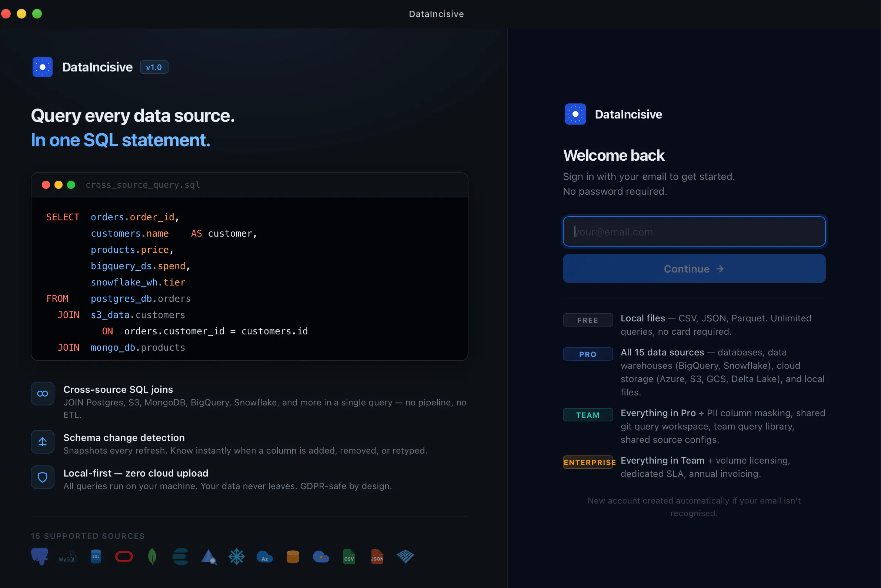Click the orange S3 bucket icon

click(293, 557)
